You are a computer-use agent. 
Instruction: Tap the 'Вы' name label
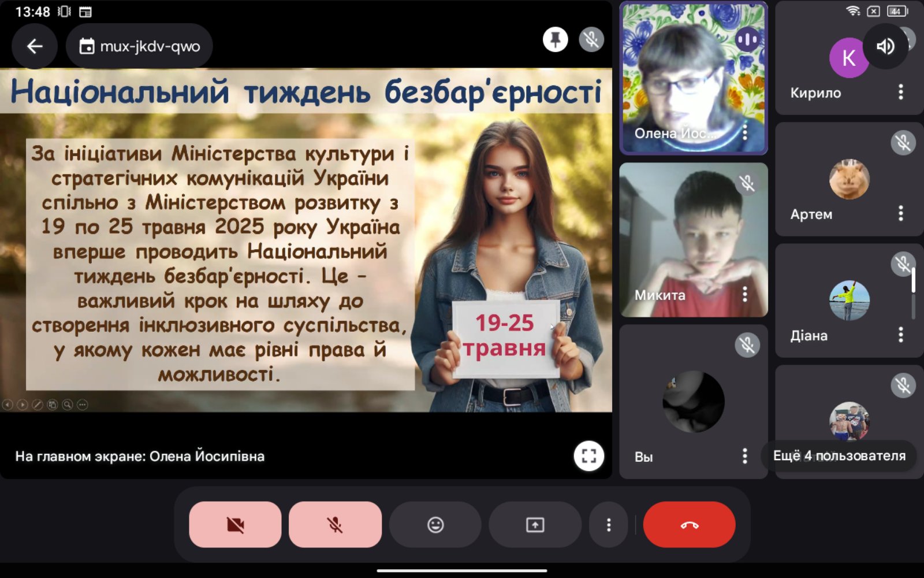643,457
